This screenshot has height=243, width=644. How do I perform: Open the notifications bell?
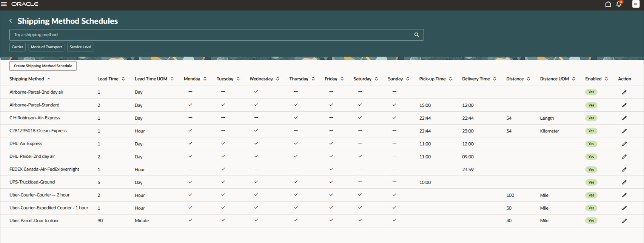619,4
